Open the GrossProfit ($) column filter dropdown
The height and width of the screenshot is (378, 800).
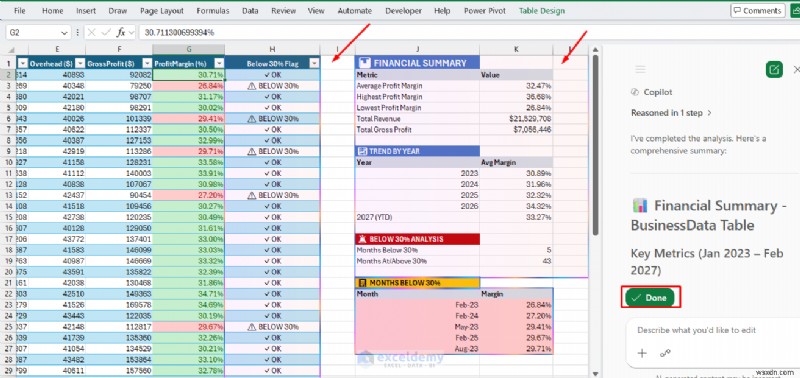click(146, 64)
